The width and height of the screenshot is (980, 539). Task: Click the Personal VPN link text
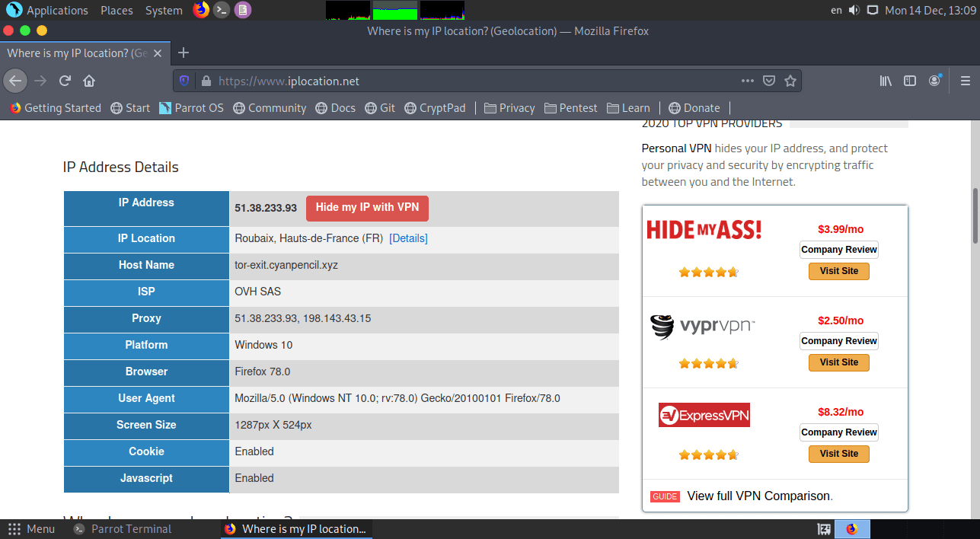tap(677, 148)
